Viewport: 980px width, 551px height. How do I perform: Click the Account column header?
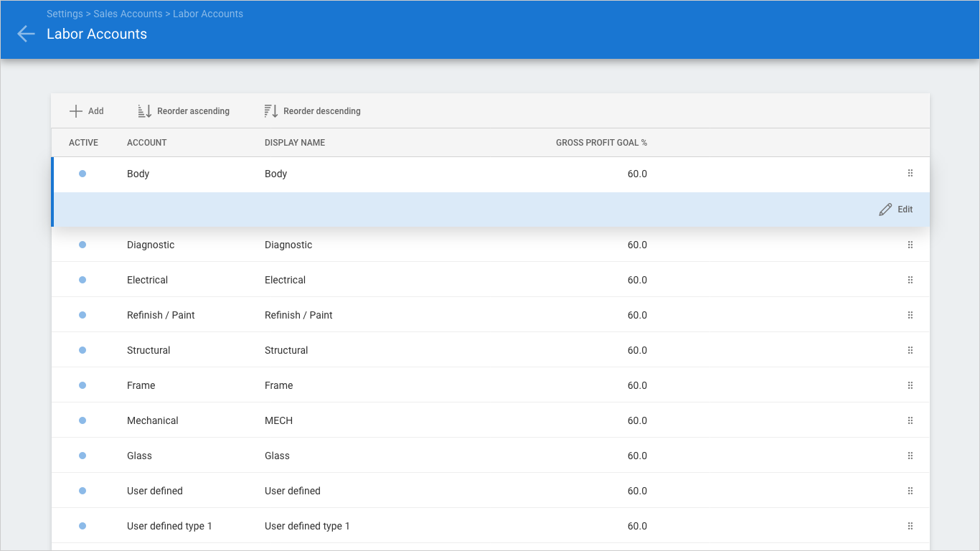click(x=146, y=143)
